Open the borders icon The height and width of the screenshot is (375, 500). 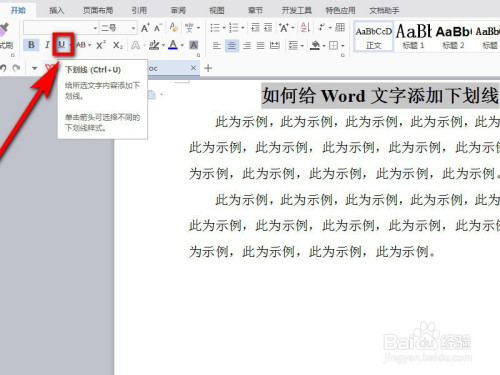[333, 45]
